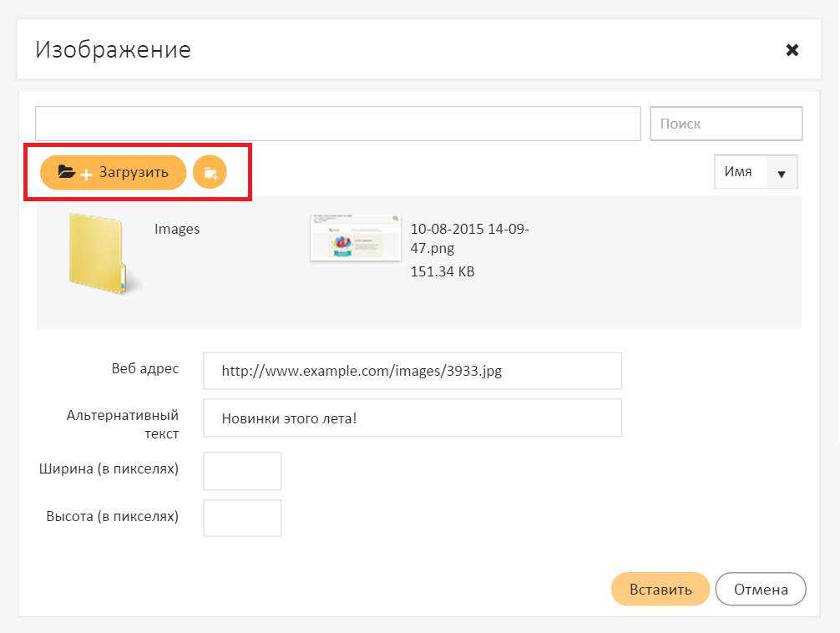Viewport: 840px width, 633px height.
Task: Click the sort dropdown arrow
Action: click(x=782, y=173)
